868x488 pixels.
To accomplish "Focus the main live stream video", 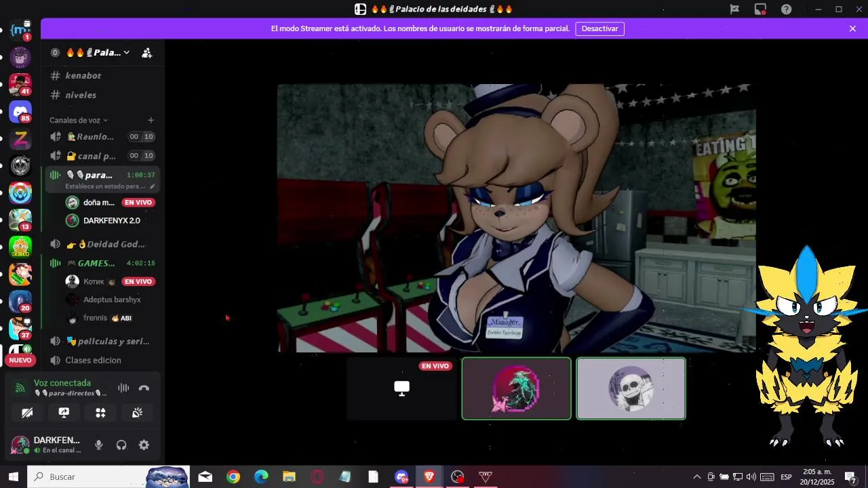I will (x=516, y=218).
